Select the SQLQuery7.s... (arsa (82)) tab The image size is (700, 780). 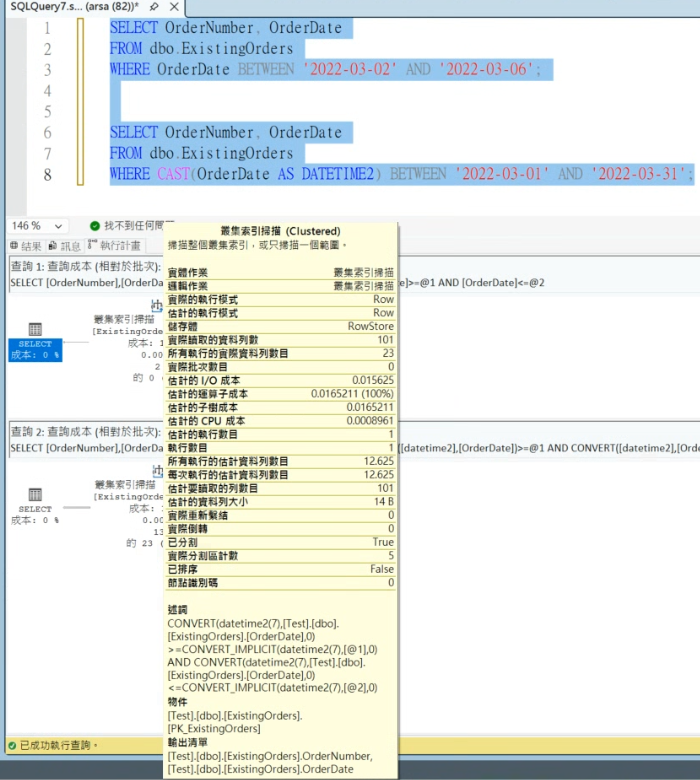coord(75,6)
